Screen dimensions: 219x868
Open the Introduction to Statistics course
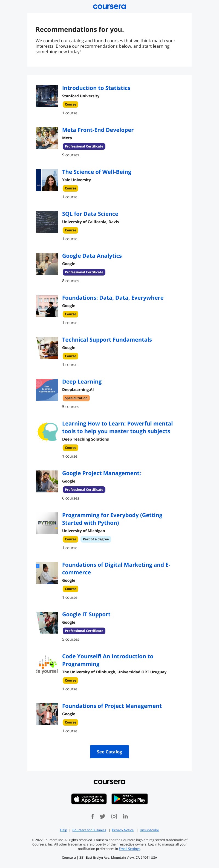coord(96,88)
